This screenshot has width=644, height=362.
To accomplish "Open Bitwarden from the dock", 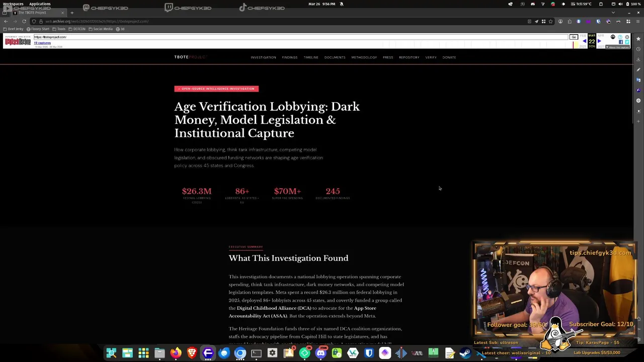I will (x=369, y=353).
